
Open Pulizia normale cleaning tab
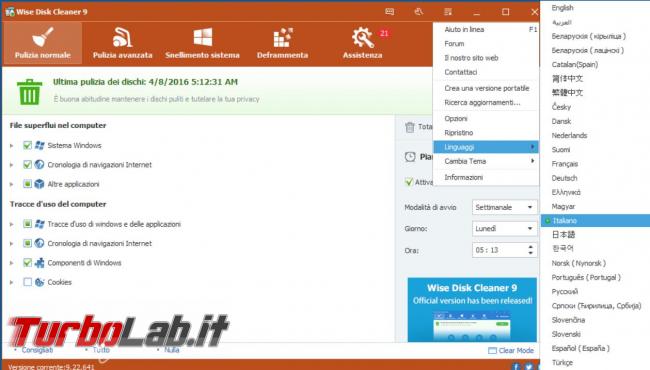point(43,43)
